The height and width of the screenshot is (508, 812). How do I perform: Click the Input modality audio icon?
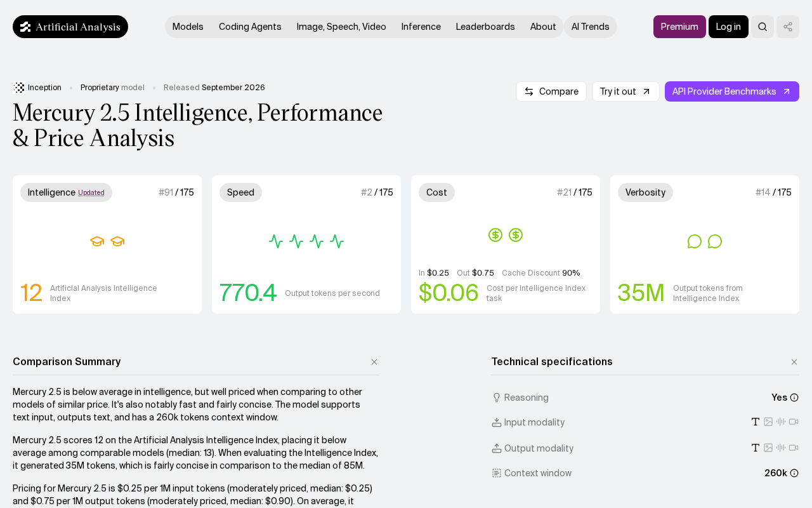pyautogui.click(x=781, y=422)
